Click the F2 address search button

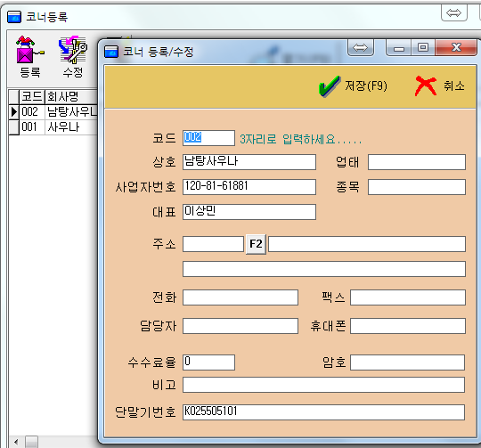pos(256,244)
